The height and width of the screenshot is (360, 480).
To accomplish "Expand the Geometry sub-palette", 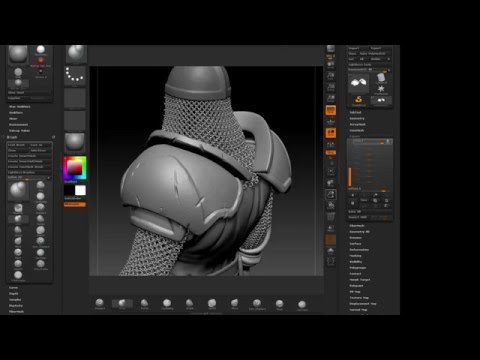I will [357, 118].
